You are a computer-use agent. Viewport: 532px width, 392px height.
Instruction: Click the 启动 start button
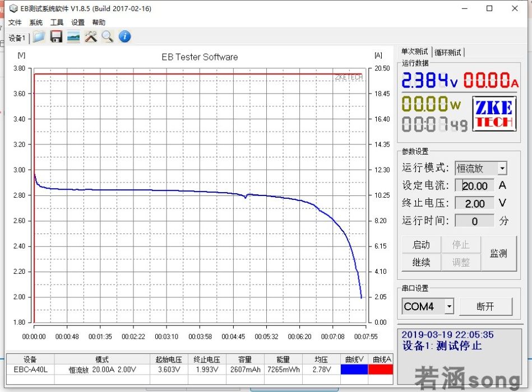pyautogui.click(x=421, y=245)
